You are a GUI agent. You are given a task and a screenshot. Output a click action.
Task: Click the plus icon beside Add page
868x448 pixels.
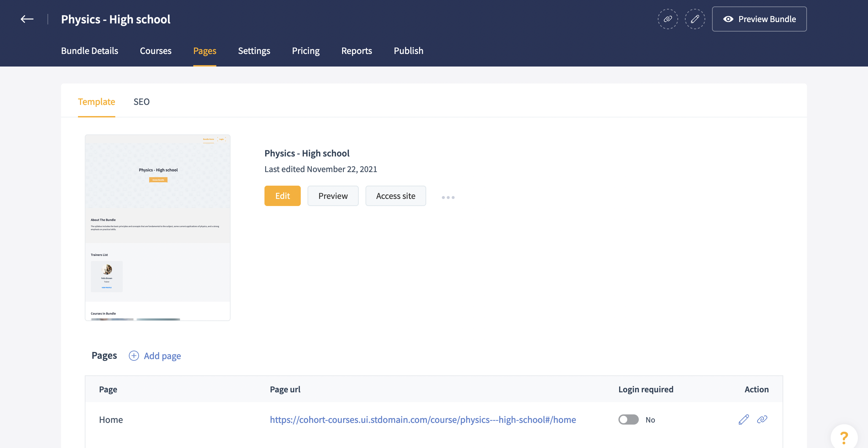coord(134,356)
